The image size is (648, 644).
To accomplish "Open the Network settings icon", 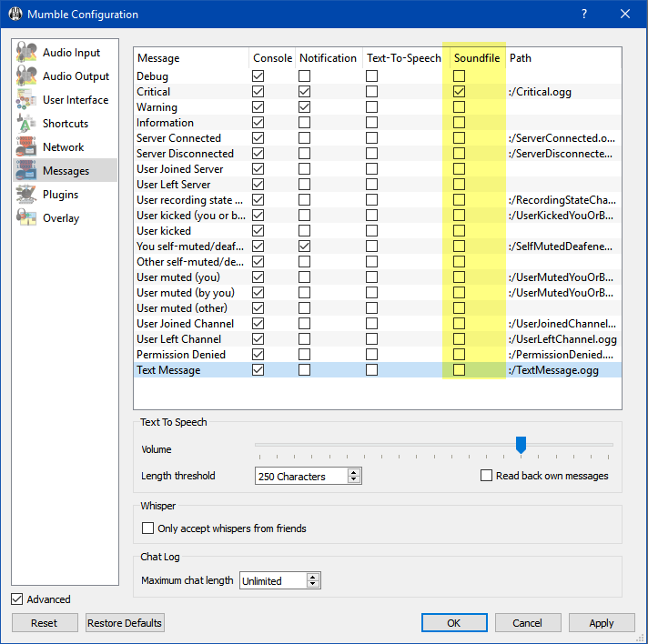I will pyautogui.click(x=26, y=146).
